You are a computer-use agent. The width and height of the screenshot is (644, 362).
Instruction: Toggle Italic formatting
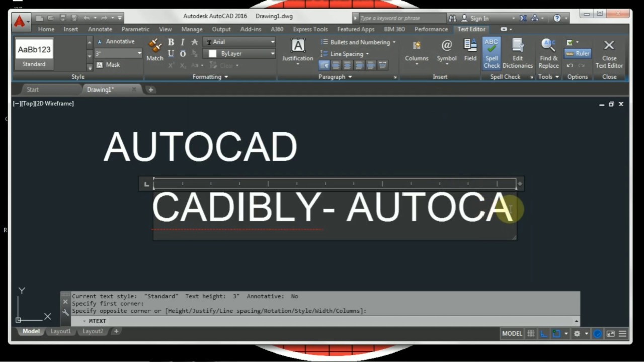pyautogui.click(x=183, y=42)
